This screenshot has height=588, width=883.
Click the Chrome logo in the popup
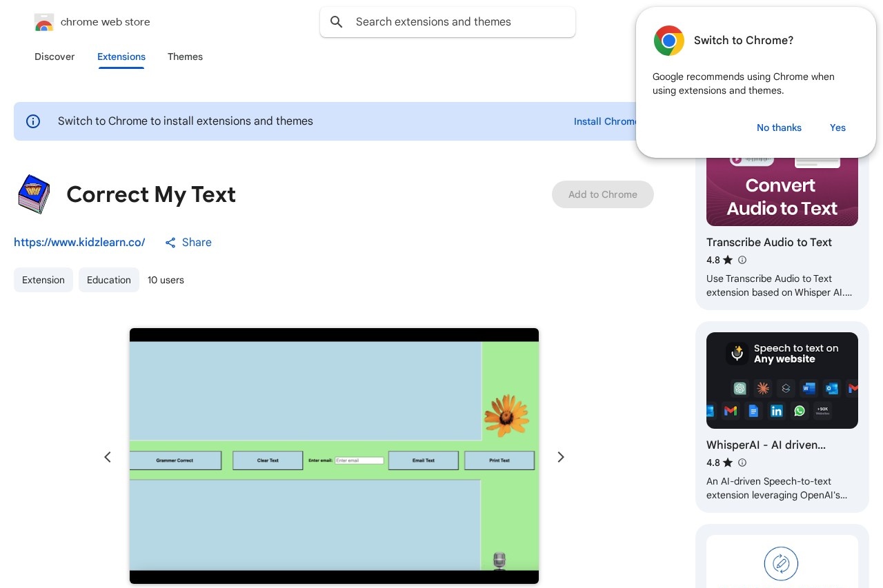click(x=668, y=41)
